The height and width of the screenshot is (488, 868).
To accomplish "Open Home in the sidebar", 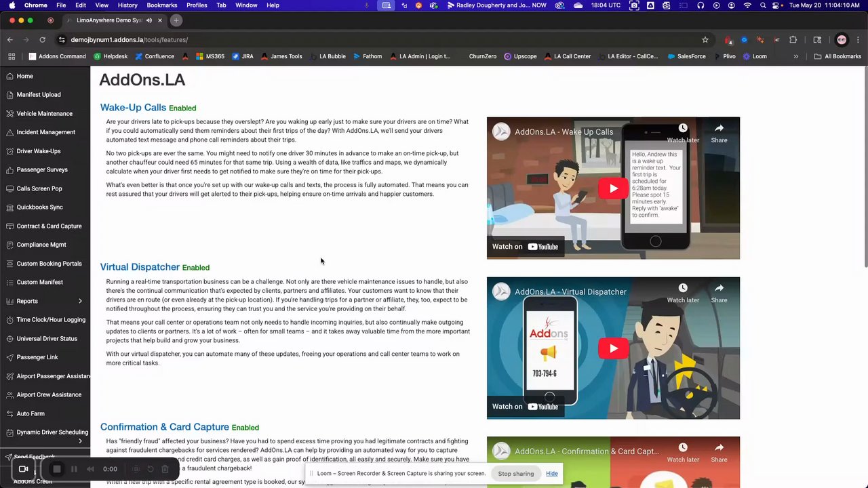I will point(24,76).
